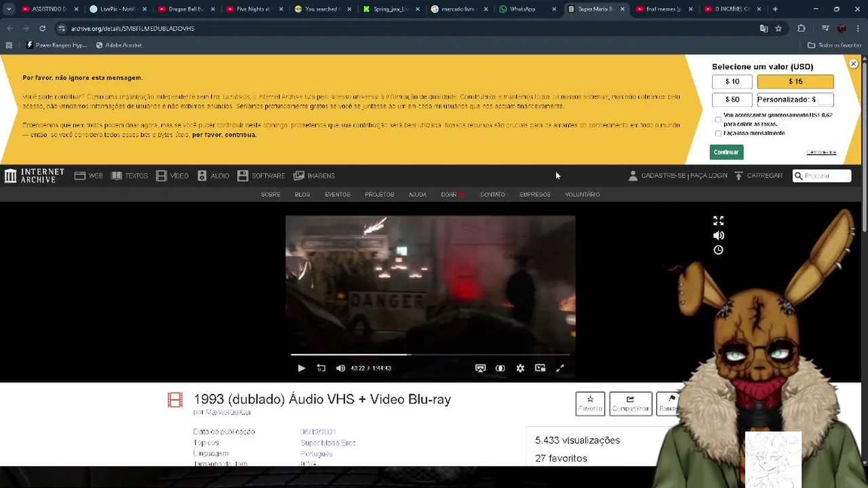Toggle captions in the video player
This screenshot has height=488, width=868.
500,368
